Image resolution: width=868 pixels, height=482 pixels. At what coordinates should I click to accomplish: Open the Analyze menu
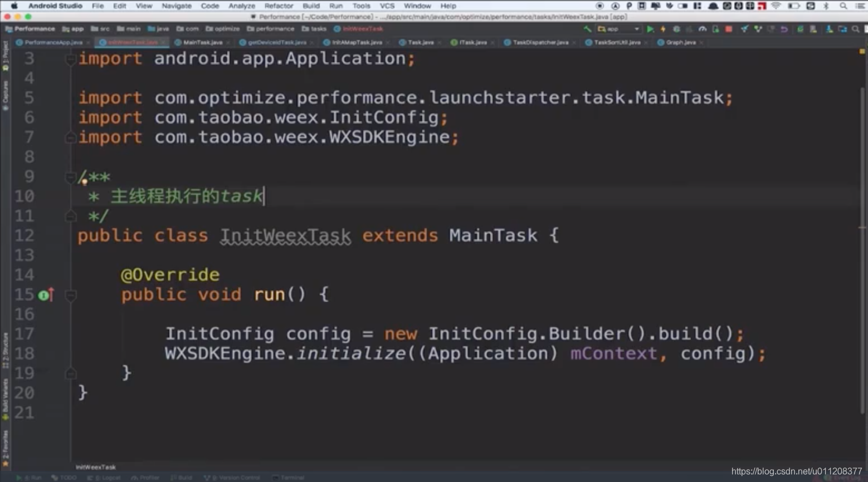point(242,6)
